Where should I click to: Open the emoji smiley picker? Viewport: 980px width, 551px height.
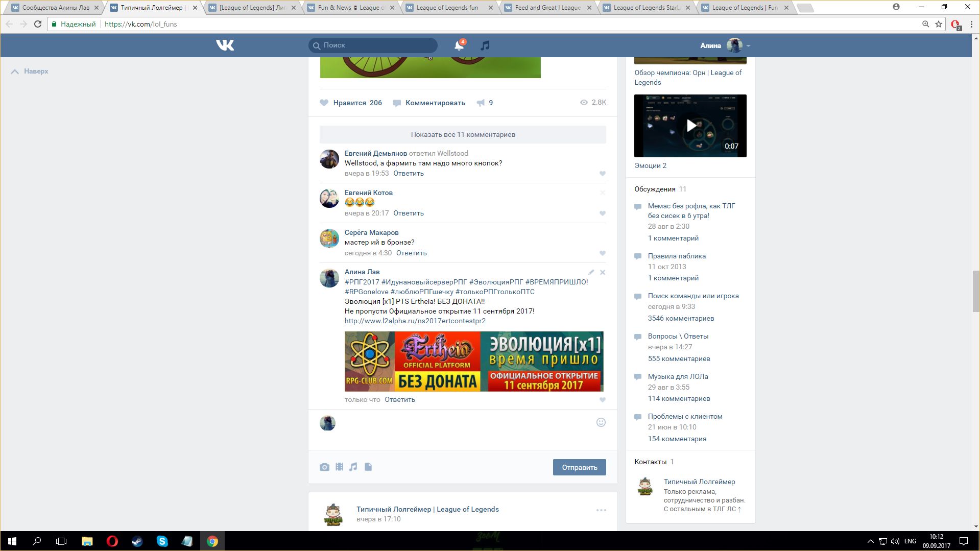click(601, 422)
